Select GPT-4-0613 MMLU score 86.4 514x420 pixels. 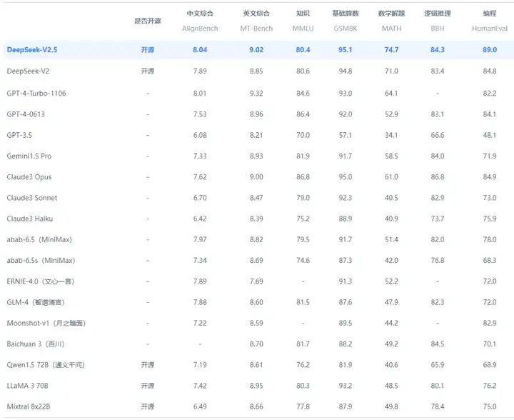[x=303, y=114]
